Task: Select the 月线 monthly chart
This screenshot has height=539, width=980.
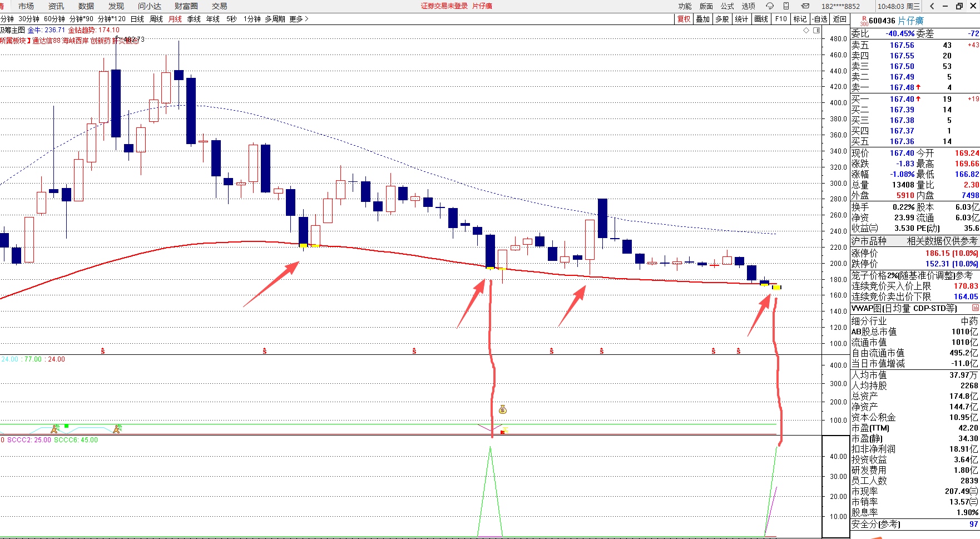Action: (175, 19)
